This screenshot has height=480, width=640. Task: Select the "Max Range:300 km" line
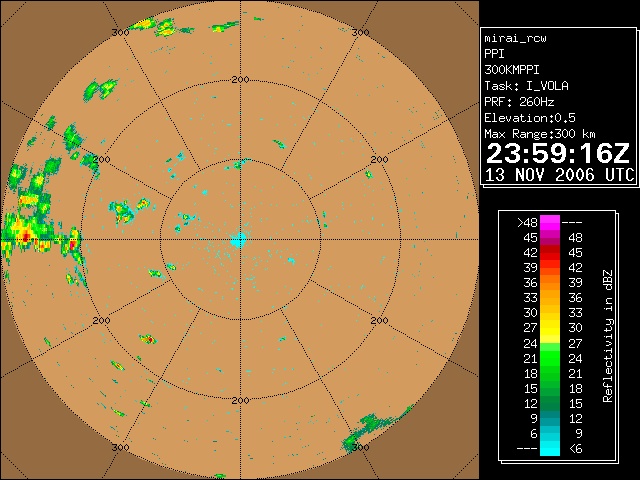540,134
